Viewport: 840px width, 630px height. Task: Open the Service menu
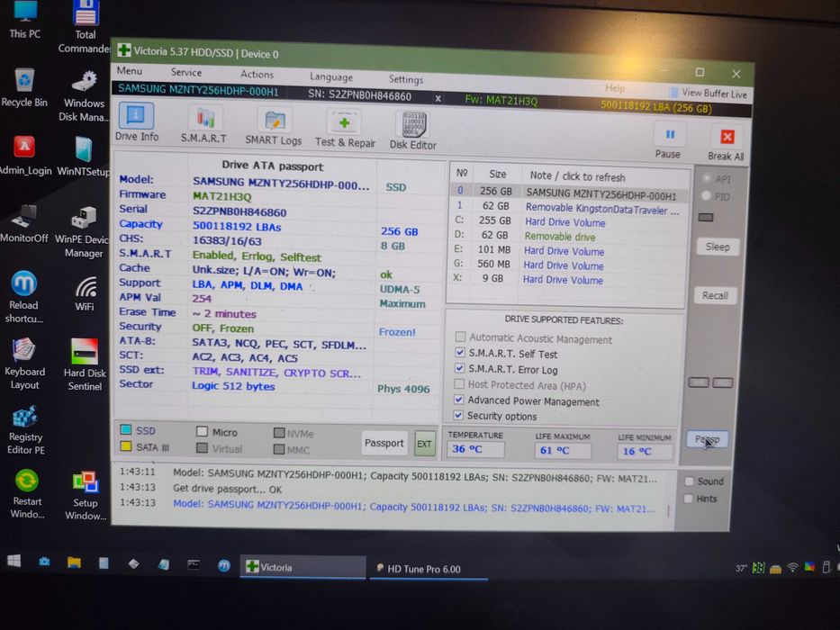[185, 72]
